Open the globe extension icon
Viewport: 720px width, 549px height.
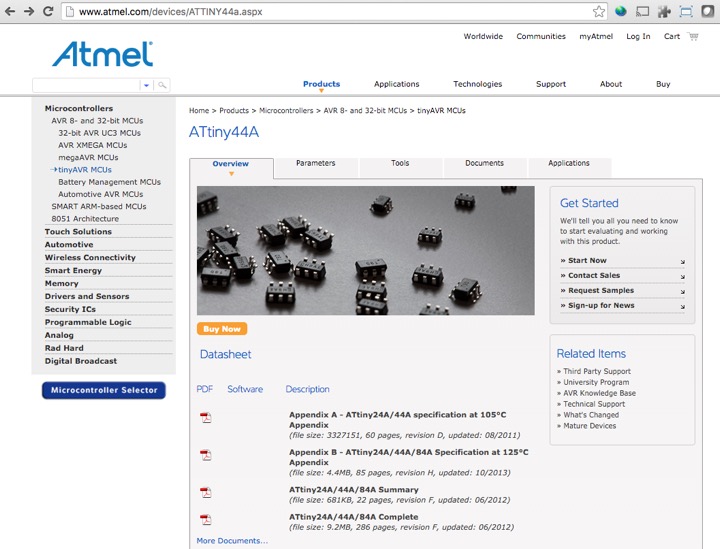[620, 11]
